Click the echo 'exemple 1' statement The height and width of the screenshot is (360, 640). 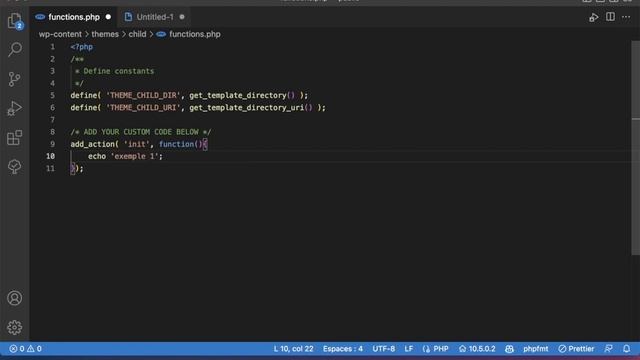tap(125, 156)
